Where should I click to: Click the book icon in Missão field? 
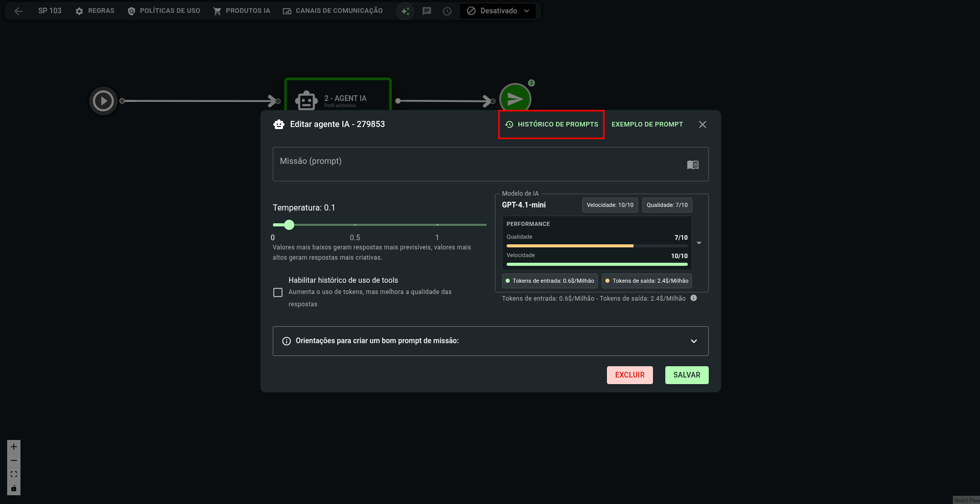point(692,164)
